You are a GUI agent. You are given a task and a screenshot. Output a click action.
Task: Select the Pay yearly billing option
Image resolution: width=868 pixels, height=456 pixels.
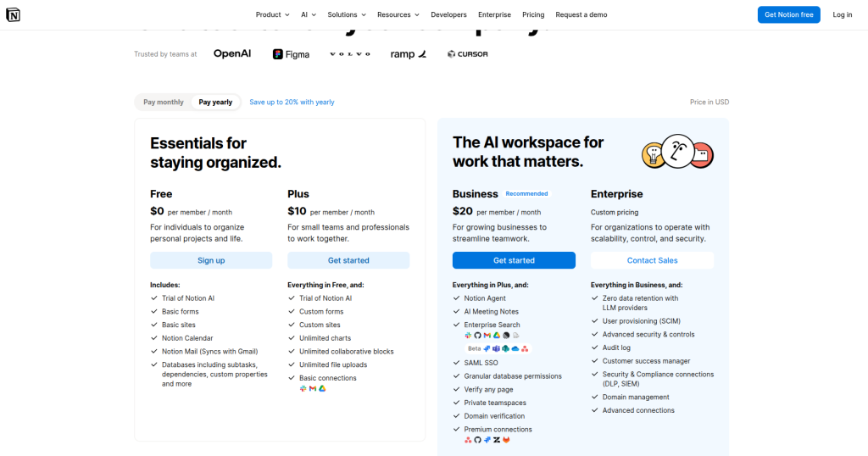pos(215,102)
